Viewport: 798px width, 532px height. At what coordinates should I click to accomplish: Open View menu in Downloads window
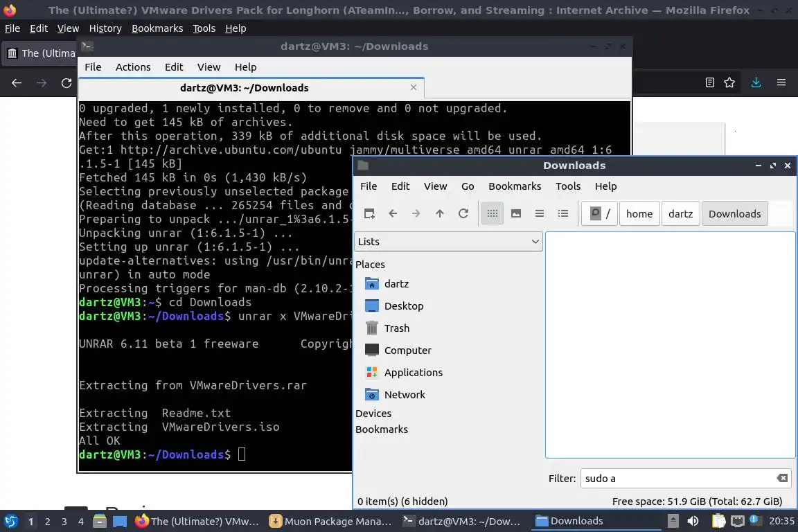click(x=435, y=186)
